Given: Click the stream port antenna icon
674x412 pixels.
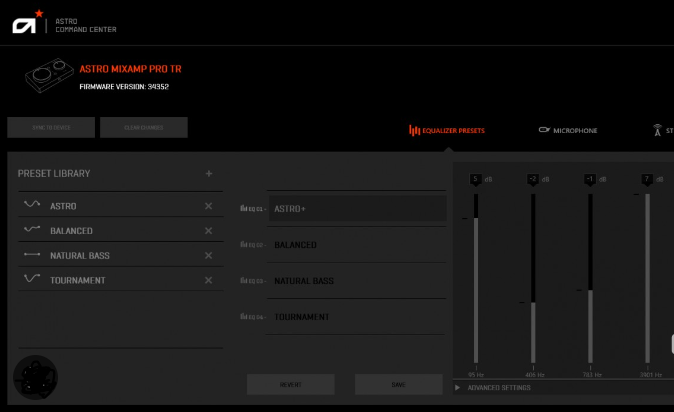Looking at the screenshot, I should (657, 130).
